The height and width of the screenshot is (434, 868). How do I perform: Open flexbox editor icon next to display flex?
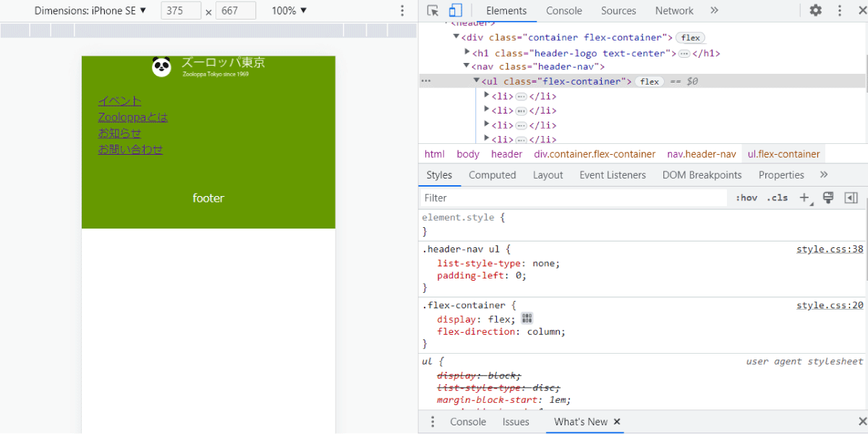(x=527, y=318)
